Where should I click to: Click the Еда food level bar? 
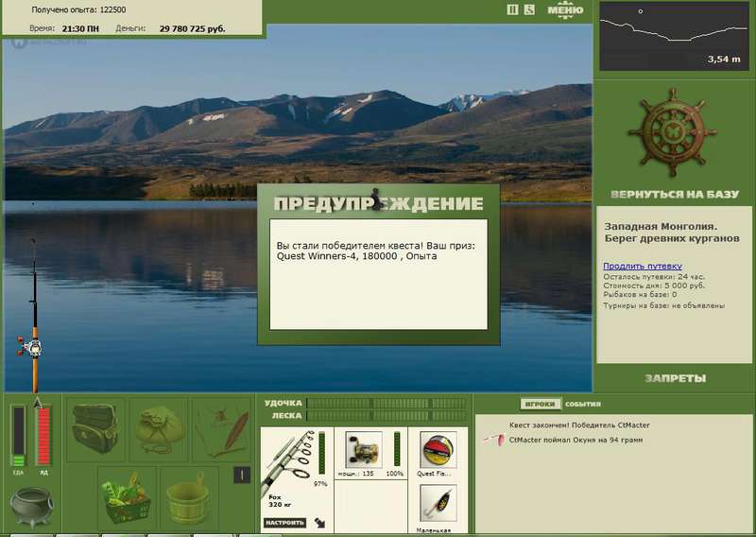18,437
